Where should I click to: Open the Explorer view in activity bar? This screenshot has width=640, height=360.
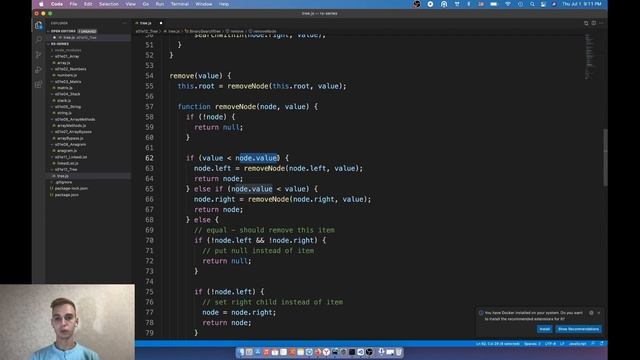tap(38, 25)
